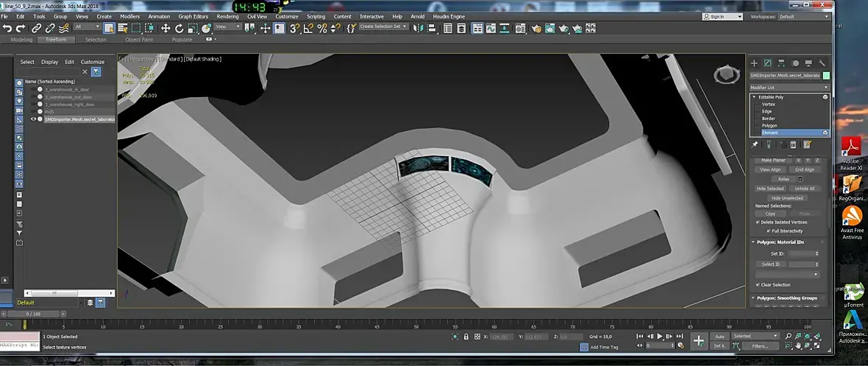The height and width of the screenshot is (366, 868).
Task: Expand the Workspaces Default dropdown
Action: (805, 16)
